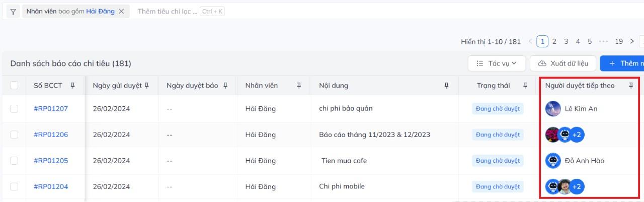Show +2 more approvers for #RP01206
The image size is (644, 202).
coord(577,134)
